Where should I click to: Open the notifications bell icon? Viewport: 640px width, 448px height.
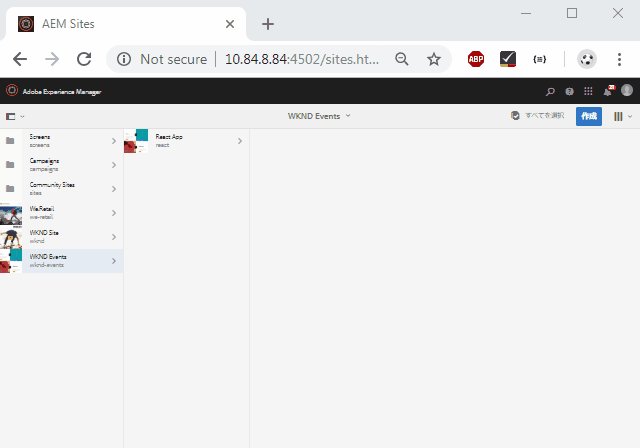point(609,91)
